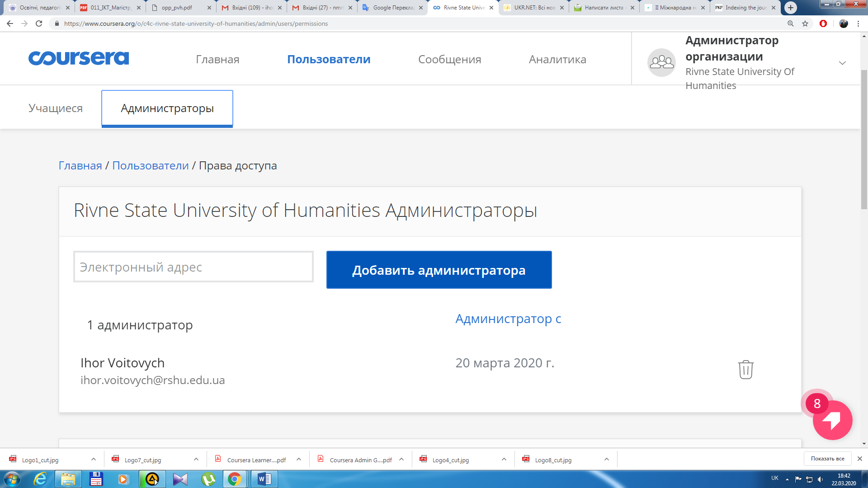
Task: Click date text 20 марта 2020 г.
Action: [505, 363]
